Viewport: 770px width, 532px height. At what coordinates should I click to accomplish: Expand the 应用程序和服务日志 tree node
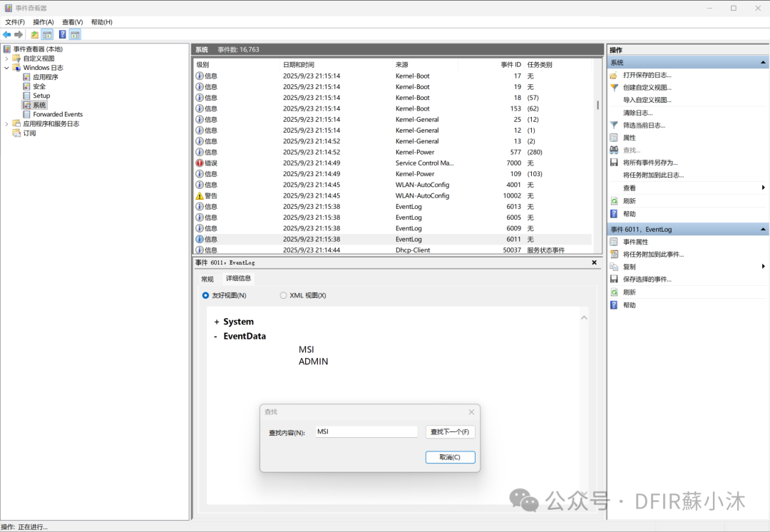[6, 124]
